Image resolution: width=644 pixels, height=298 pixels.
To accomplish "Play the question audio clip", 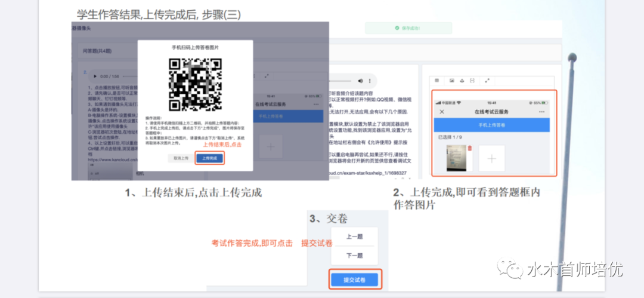I will pos(95,76).
